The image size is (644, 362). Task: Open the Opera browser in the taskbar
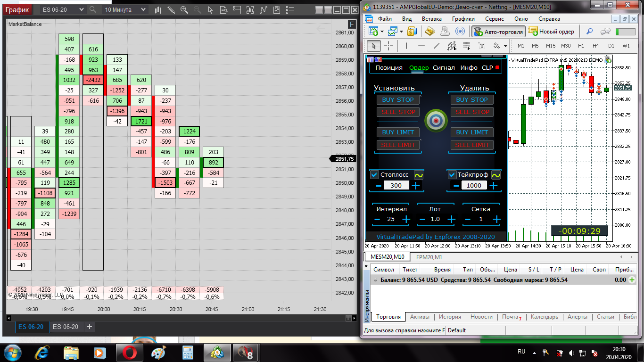pyautogui.click(x=130, y=353)
